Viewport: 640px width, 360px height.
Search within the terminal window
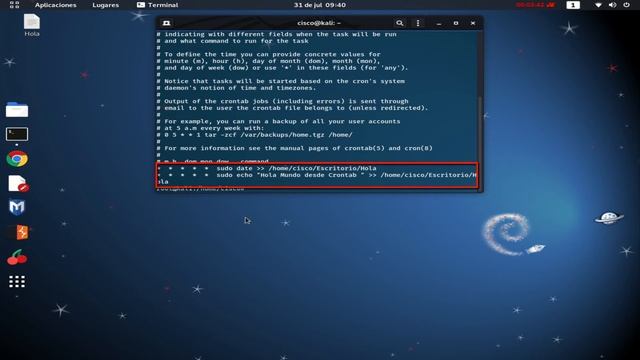click(400, 23)
